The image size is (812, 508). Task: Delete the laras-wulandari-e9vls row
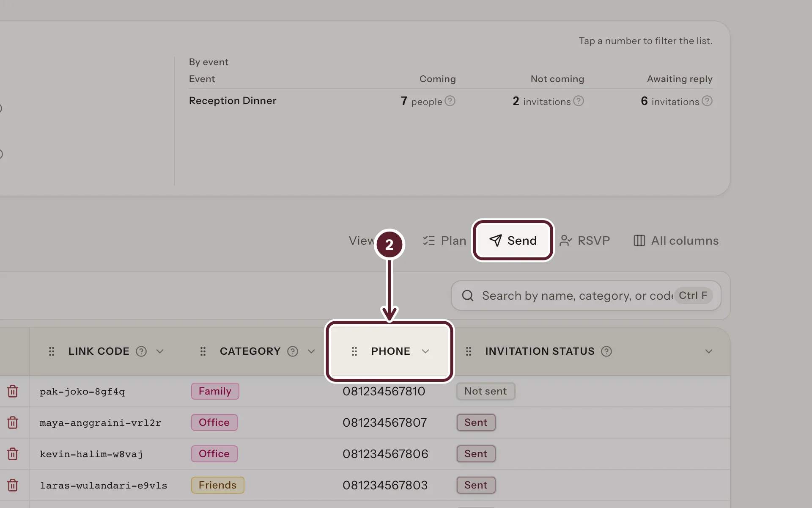pos(13,485)
